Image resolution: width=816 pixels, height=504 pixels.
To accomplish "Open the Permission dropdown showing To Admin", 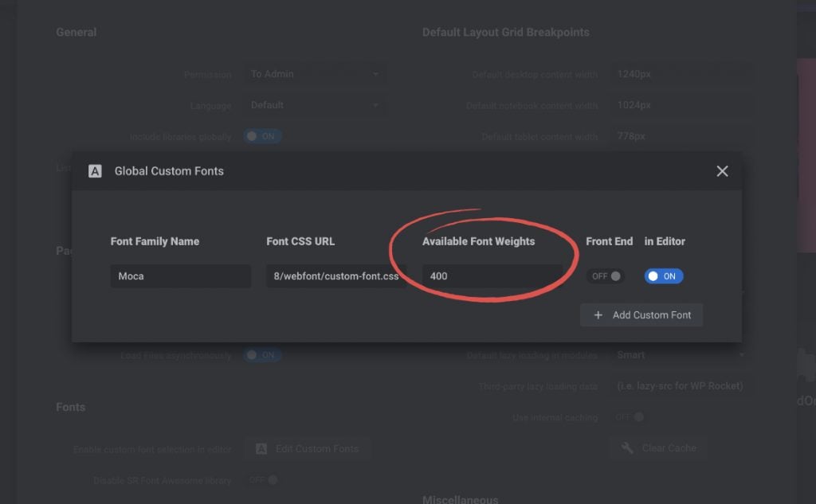I will tap(315, 73).
